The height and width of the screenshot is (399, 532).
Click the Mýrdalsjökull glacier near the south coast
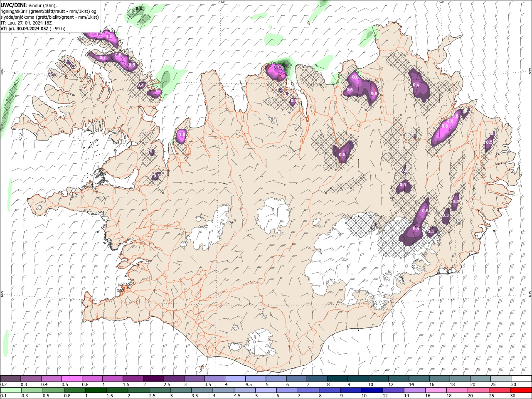coord(260,343)
